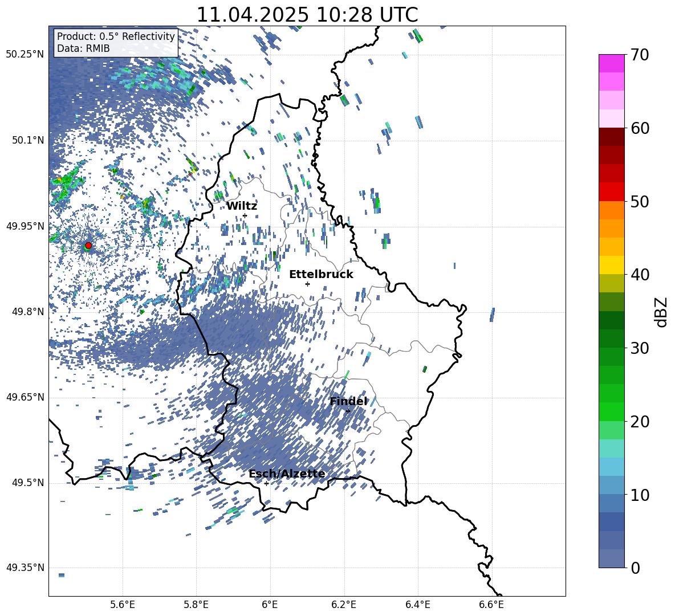Click the colorbar tick label 70

click(640, 55)
